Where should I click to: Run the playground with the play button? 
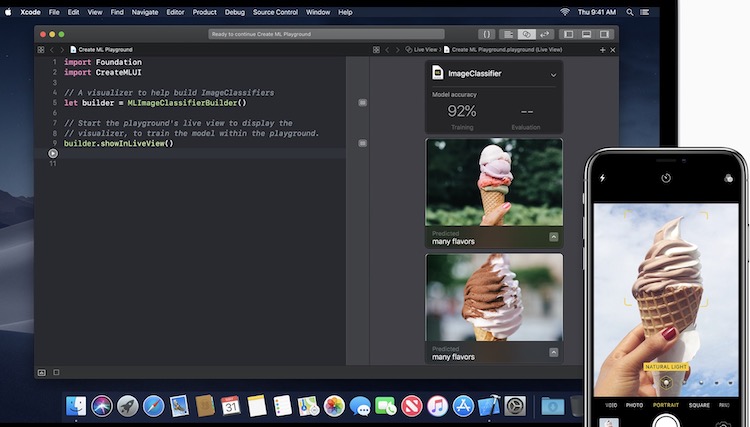click(53, 153)
